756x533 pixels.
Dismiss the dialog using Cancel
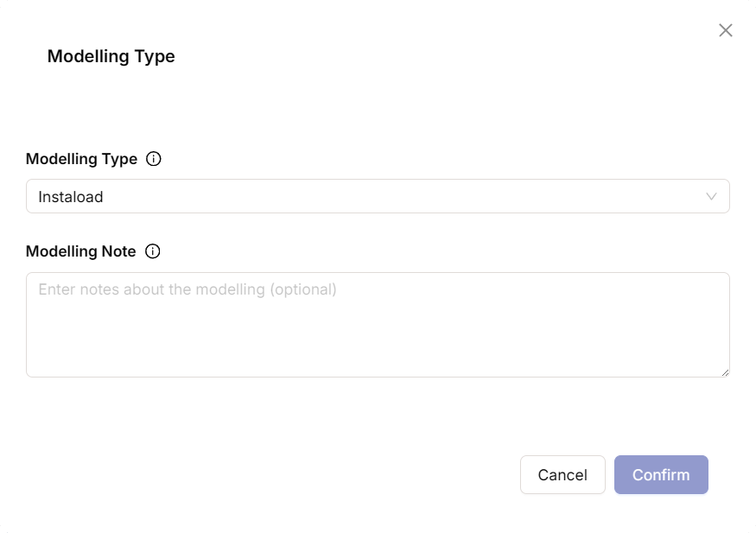pyautogui.click(x=562, y=475)
